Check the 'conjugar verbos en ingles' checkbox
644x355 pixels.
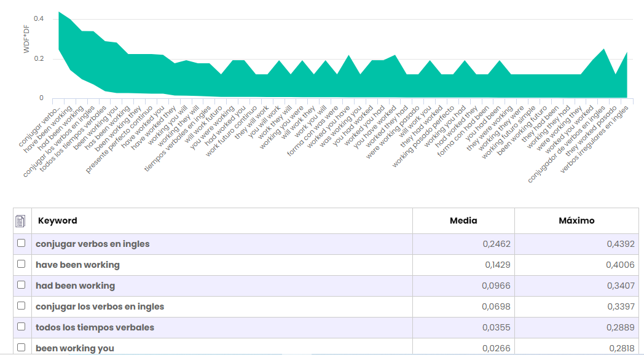pyautogui.click(x=22, y=243)
